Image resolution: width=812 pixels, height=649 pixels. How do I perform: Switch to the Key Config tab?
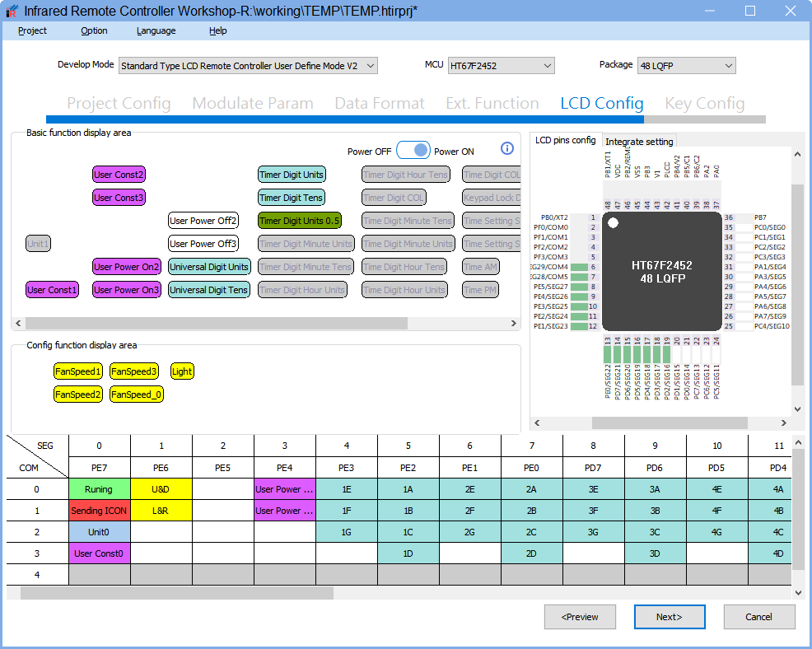click(x=704, y=104)
